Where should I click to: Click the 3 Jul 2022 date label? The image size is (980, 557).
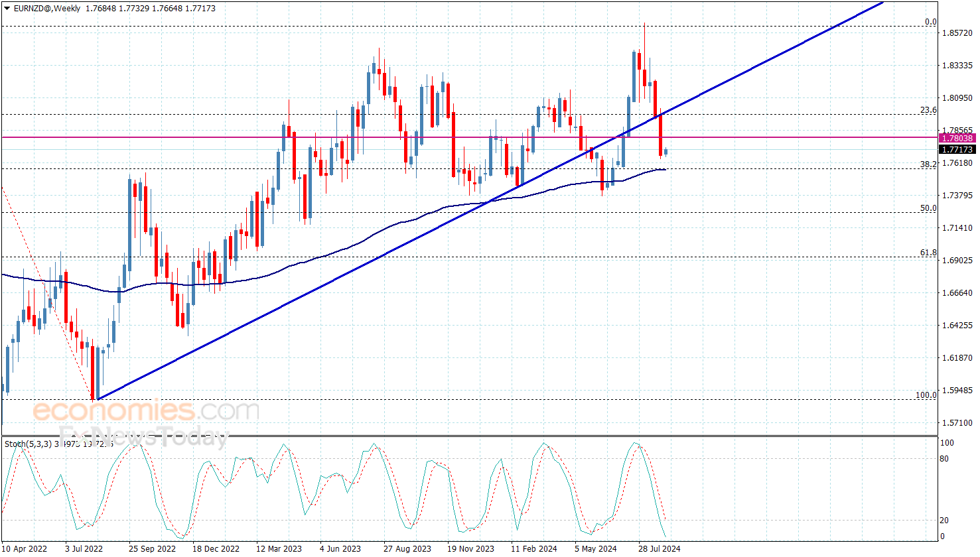[84, 548]
